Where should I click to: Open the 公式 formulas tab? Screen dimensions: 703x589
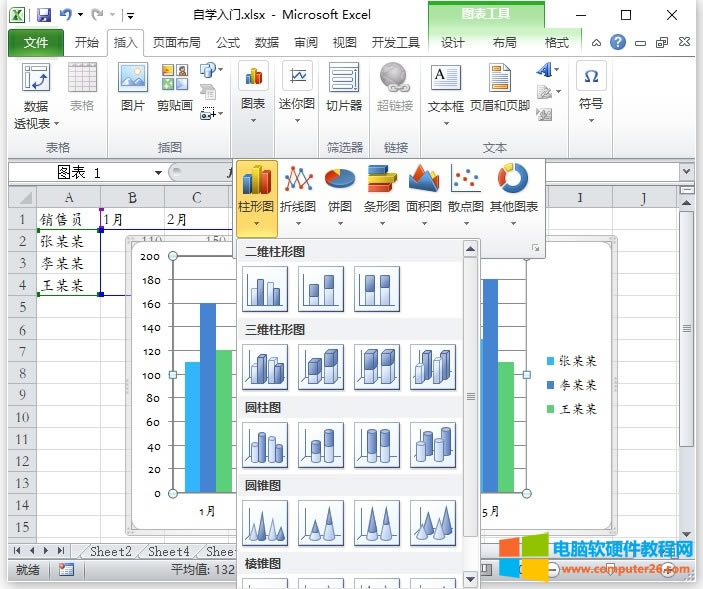(x=228, y=43)
